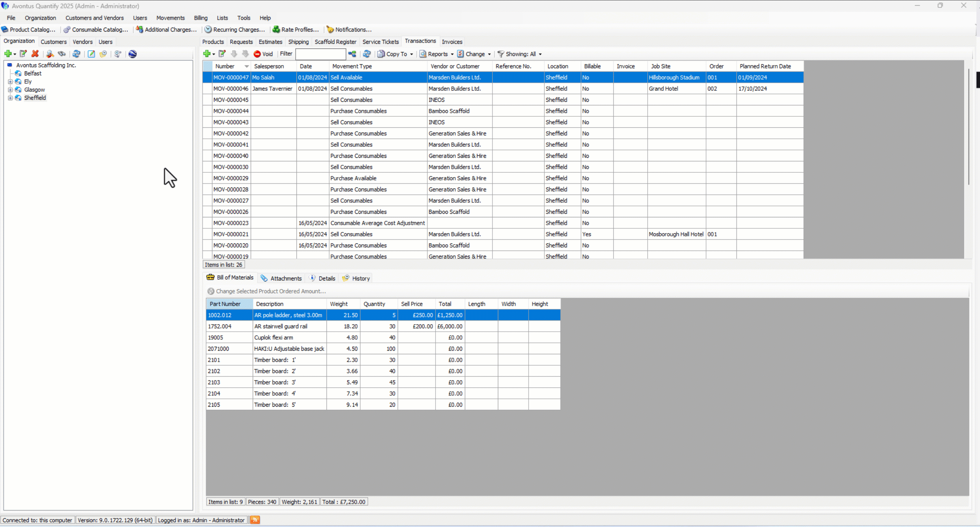Viewport: 980px width, 527px height.
Task: Click the apply filter icon beside the Filter box
Action: pyautogui.click(x=352, y=54)
